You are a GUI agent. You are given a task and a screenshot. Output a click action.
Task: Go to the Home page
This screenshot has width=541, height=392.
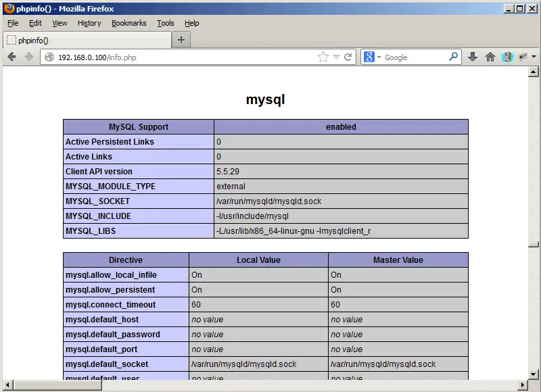[490, 57]
